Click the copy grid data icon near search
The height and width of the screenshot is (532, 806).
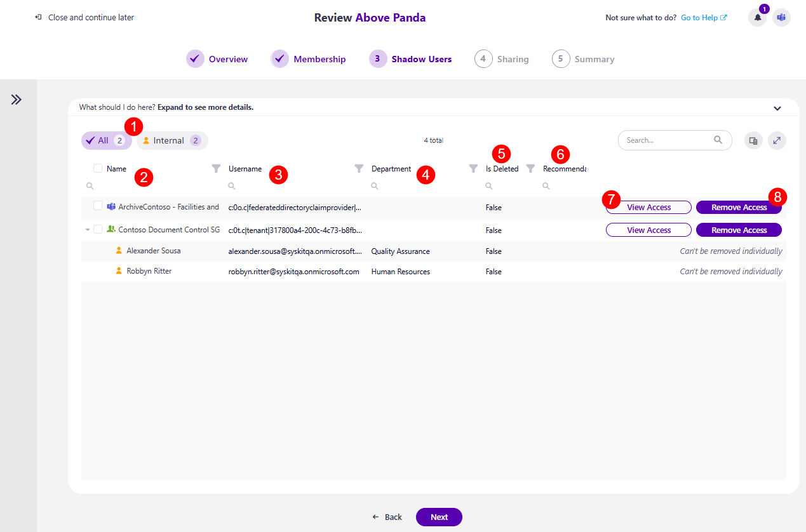coord(753,140)
